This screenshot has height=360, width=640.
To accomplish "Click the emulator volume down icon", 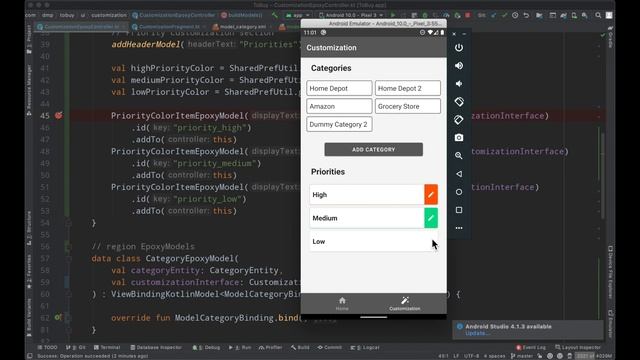I will click(459, 84).
